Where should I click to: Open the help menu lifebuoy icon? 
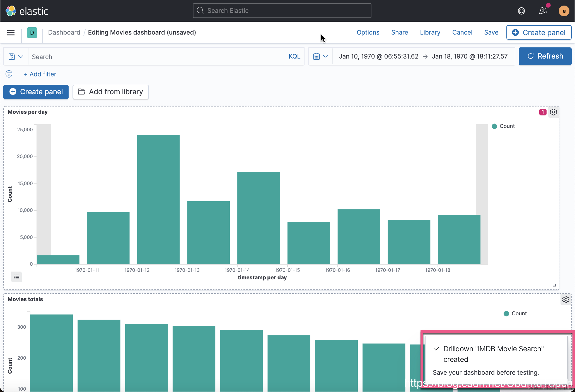pyautogui.click(x=521, y=11)
